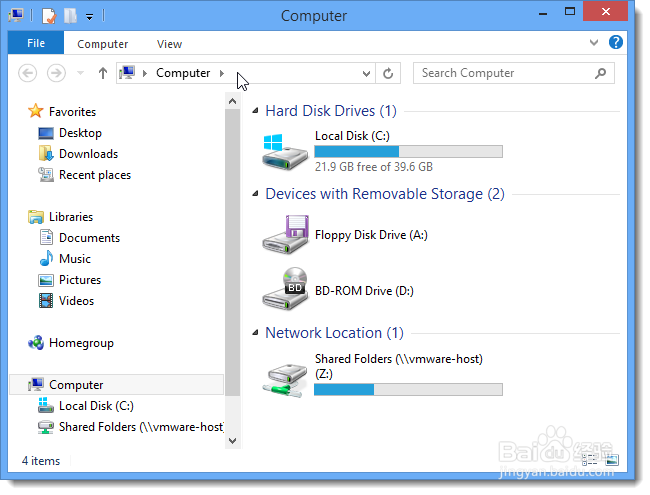Select Favorites in navigation pane
This screenshot has width=650, height=495.
coord(72,112)
